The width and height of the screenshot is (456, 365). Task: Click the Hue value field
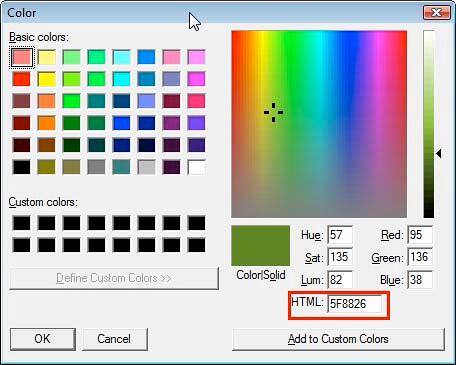coord(340,235)
